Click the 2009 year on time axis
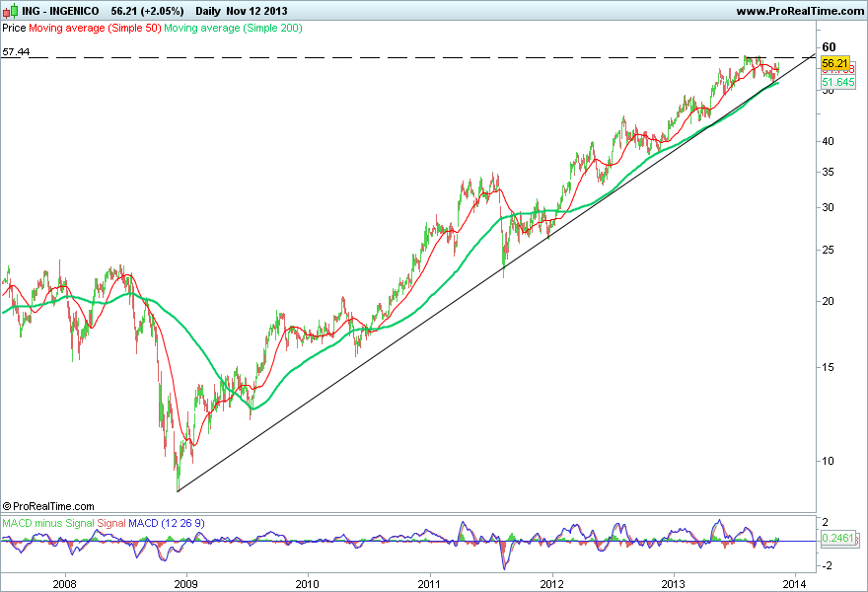The image size is (868, 592). (186, 584)
